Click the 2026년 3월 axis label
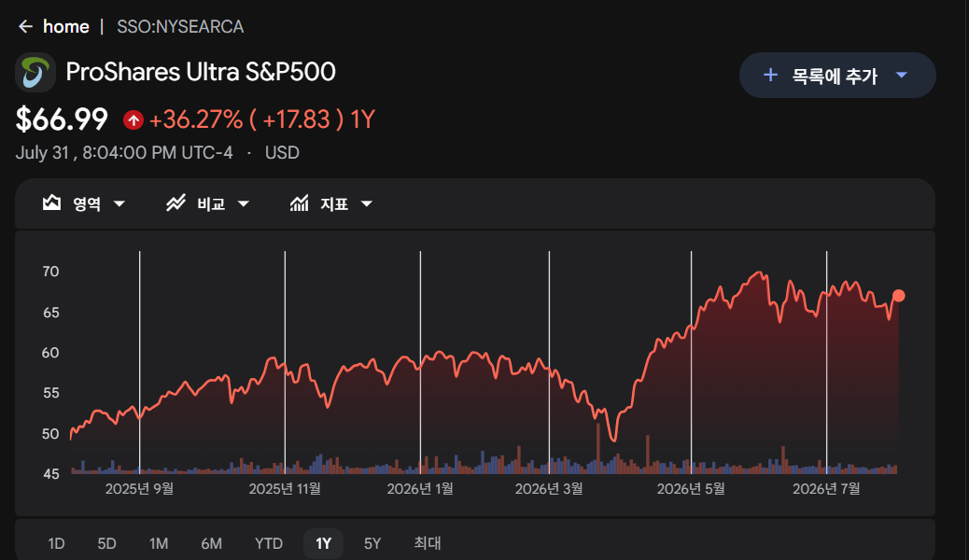The image size is (969, 560). (549, 489)
